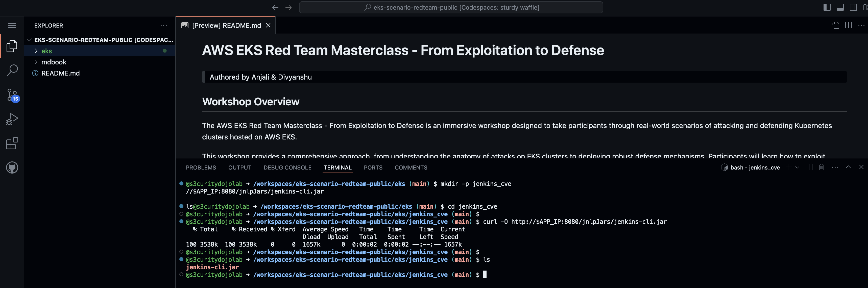868x288 pixels.
Task: Expand the eks folder
Action: [46, 51]
